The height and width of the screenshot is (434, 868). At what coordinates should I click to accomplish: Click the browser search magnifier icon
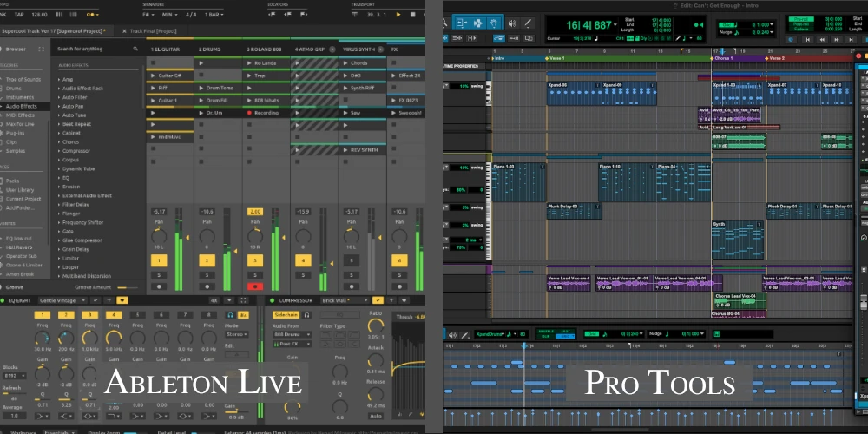(137, 49)
